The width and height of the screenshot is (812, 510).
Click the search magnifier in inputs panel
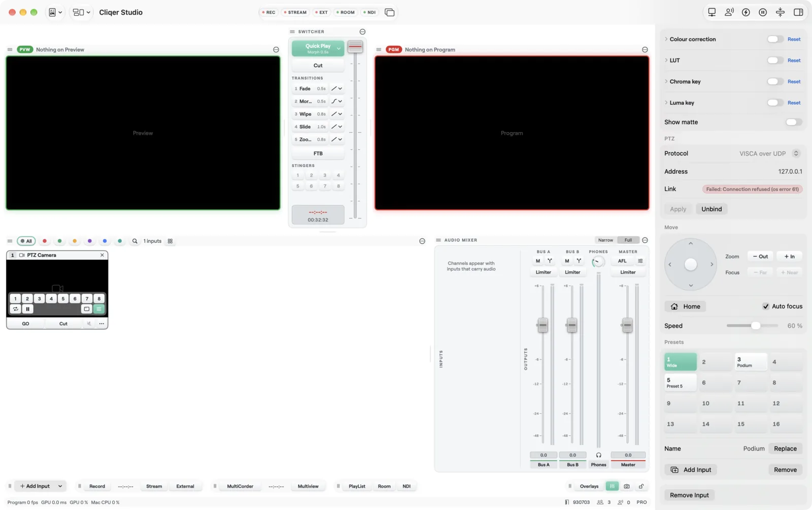[134, 241]
